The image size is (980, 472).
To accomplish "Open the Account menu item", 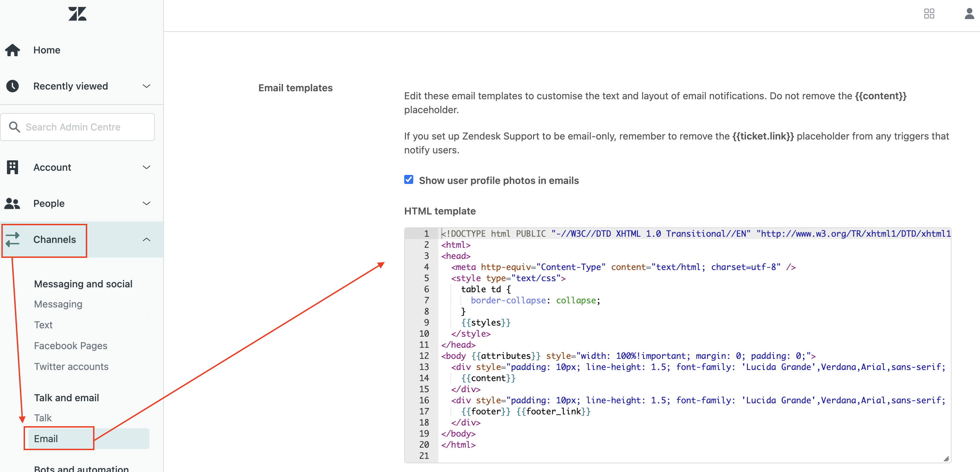I will click(x=52, y=167).
